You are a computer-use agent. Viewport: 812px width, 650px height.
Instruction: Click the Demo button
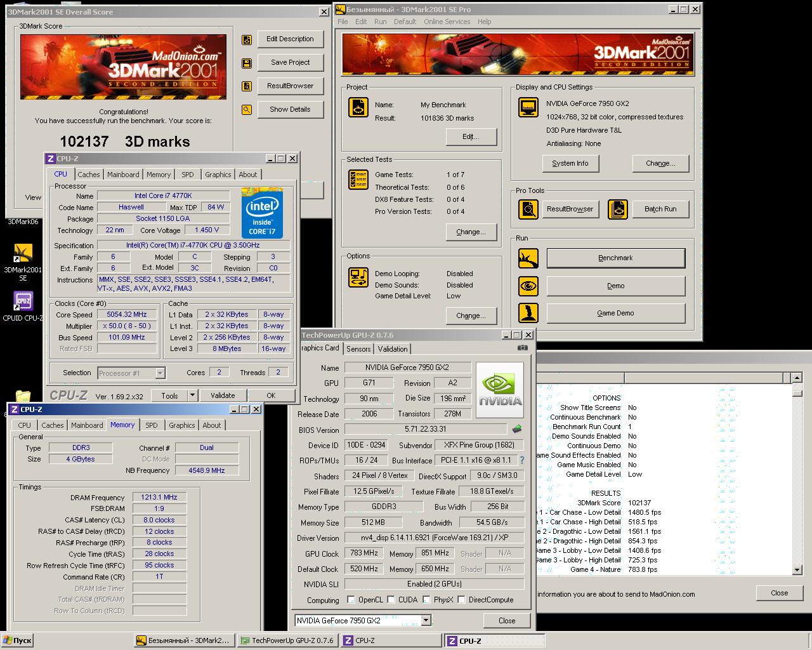(615, 286)
